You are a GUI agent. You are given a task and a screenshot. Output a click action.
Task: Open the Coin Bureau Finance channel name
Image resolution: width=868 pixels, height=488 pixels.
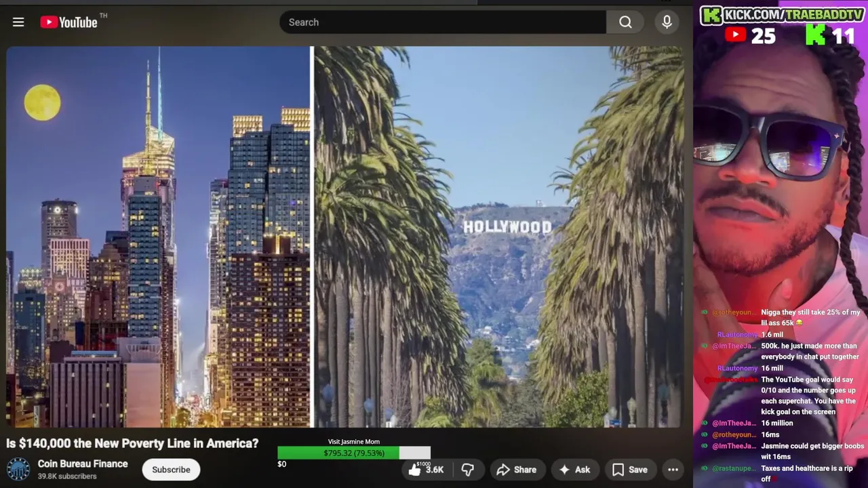click(x=83, y=464)
